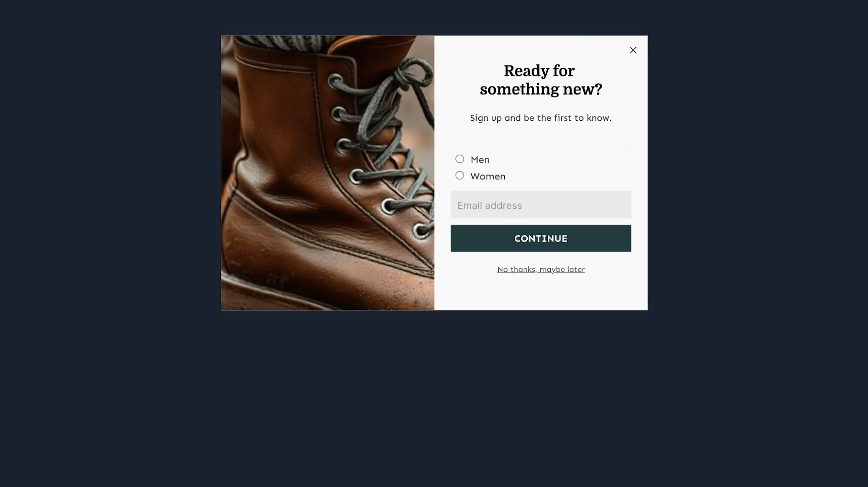The width and height of the screenshot is (868, 487).
Task: Click the "Email address" placeholder text
Action: 490,205
